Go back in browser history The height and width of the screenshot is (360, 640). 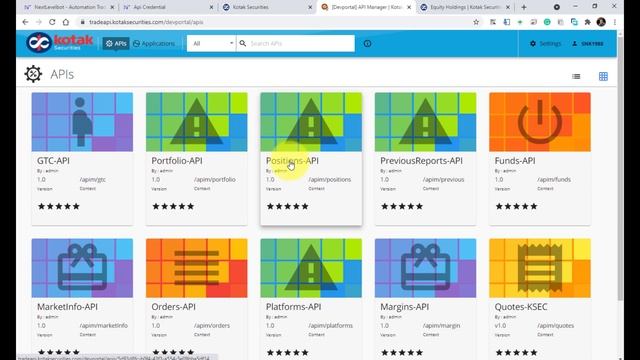coord(25,22)
